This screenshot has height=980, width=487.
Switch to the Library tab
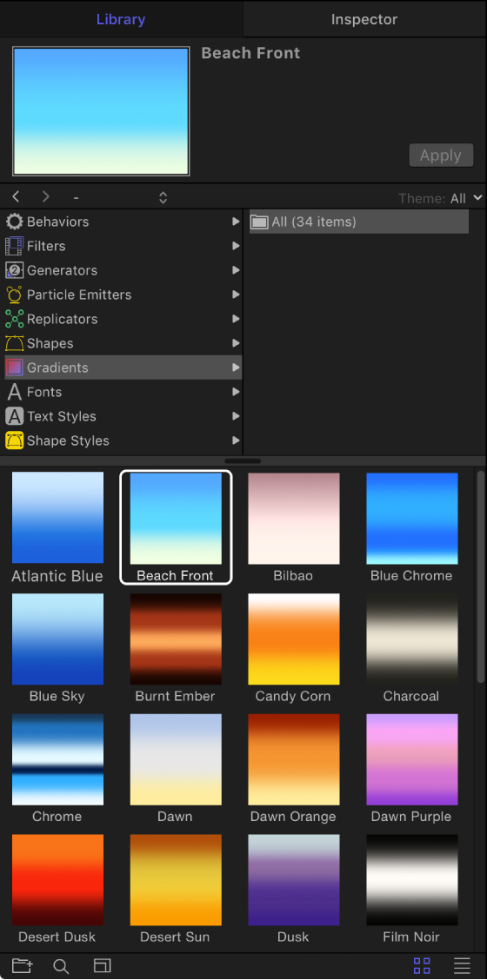tap(121, 19)
